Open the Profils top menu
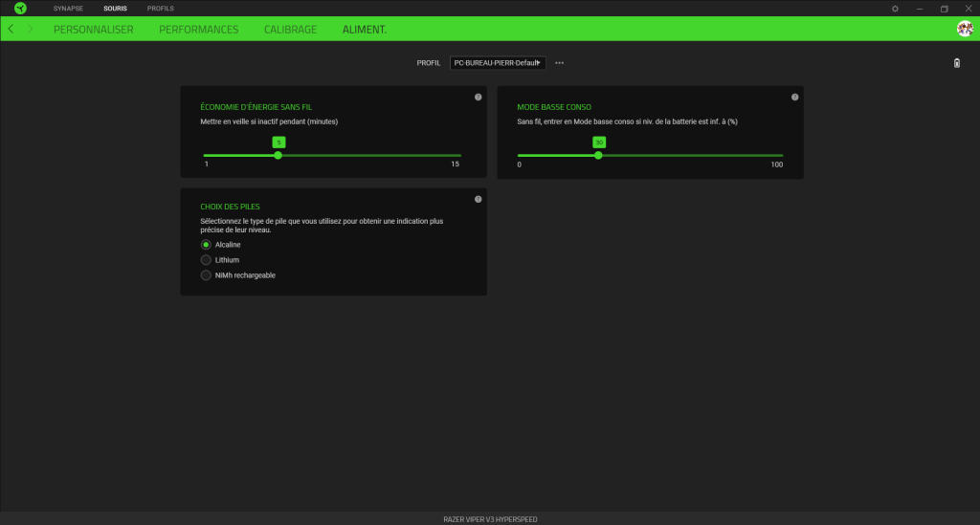Screen dimensions: 980x525 160,9
